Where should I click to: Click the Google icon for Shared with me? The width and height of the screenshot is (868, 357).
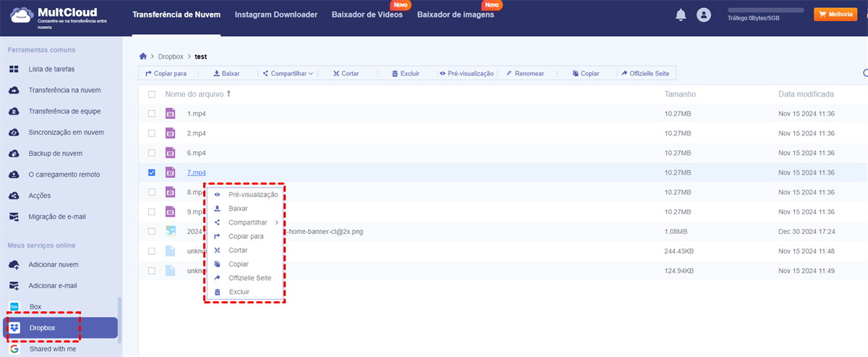[14, 349]
